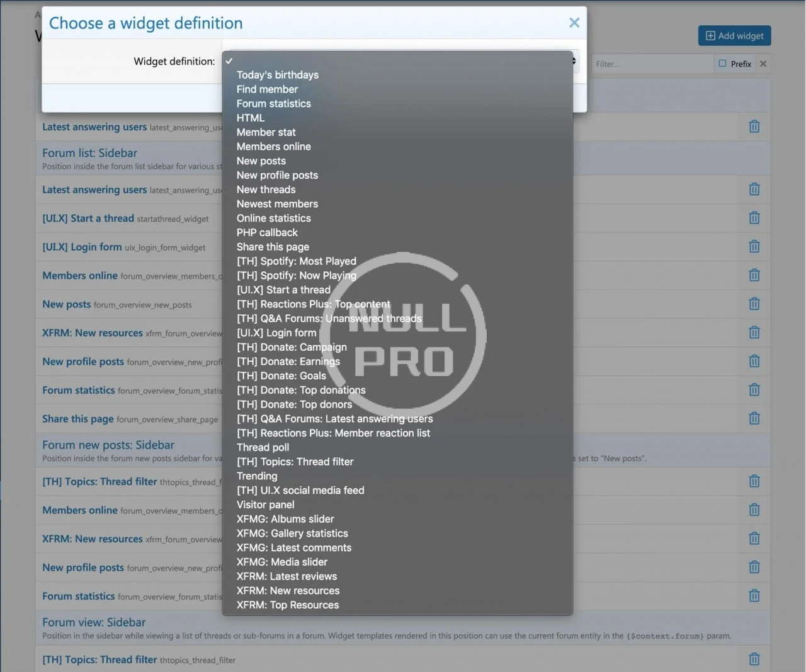Select PHP callback from the list
806x672 pixels.
coord(267,232)
